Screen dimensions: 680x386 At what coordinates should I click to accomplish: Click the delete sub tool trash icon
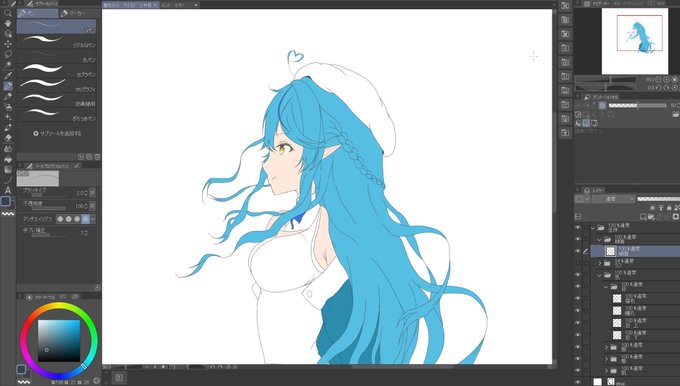[97, 157]
